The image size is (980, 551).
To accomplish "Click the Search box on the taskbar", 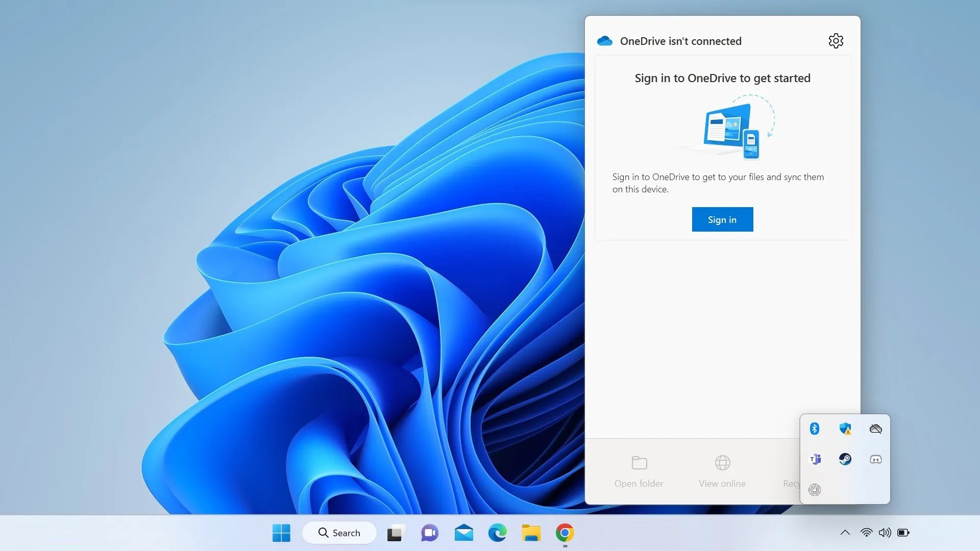I will click(x=339, y=532).
